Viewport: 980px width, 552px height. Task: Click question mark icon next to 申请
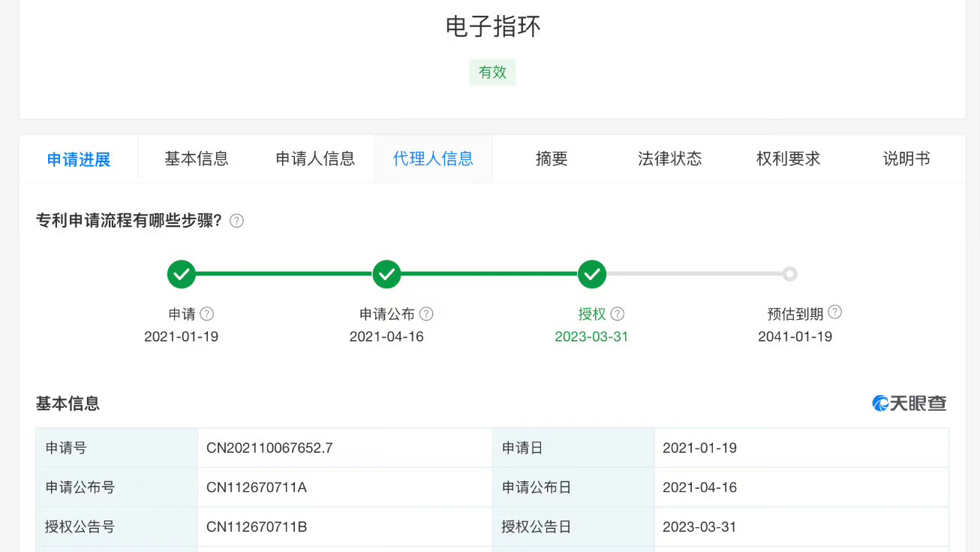(207, 314)
